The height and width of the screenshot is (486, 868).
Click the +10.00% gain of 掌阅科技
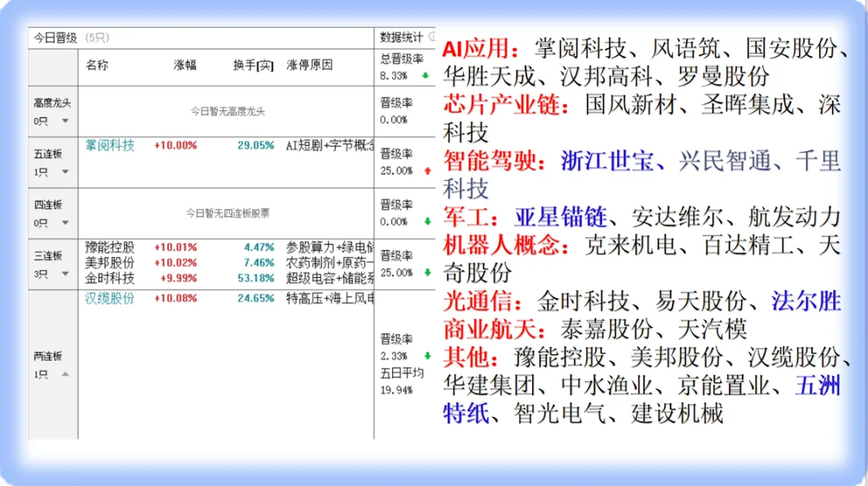coord(175,145)
